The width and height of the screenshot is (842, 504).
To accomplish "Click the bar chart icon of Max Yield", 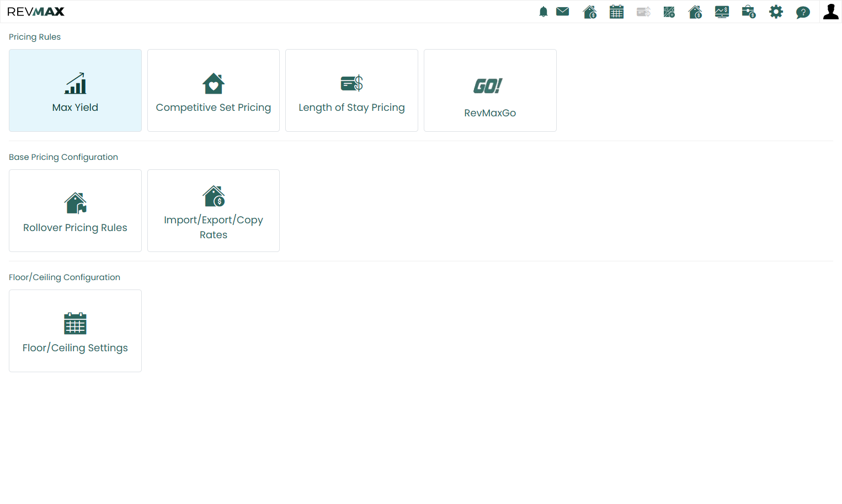I will [x=75, y=83].
